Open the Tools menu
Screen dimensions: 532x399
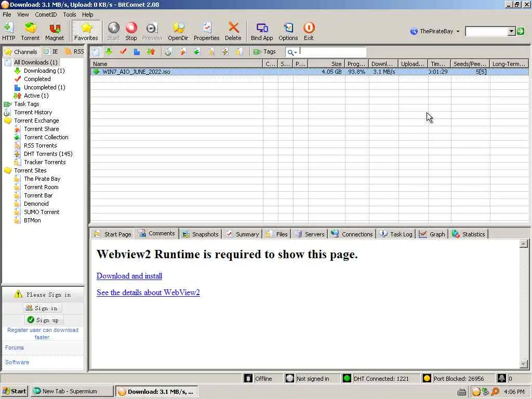[70, 15]
